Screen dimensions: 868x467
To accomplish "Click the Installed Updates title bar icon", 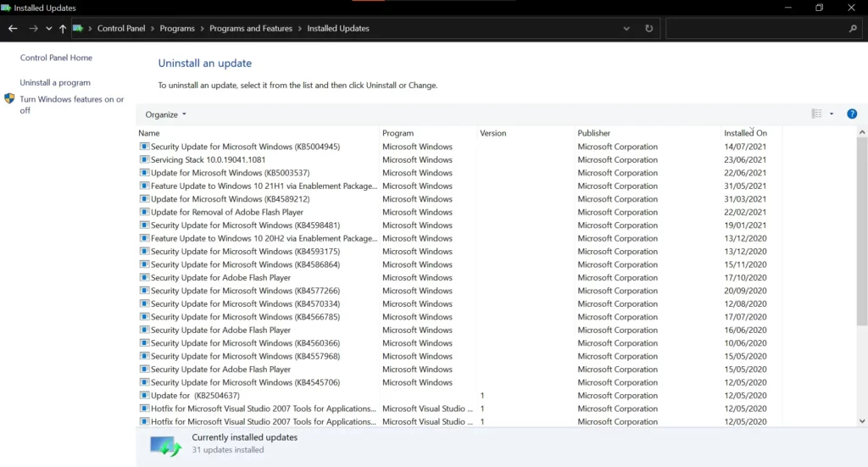I will pos(6,8).
